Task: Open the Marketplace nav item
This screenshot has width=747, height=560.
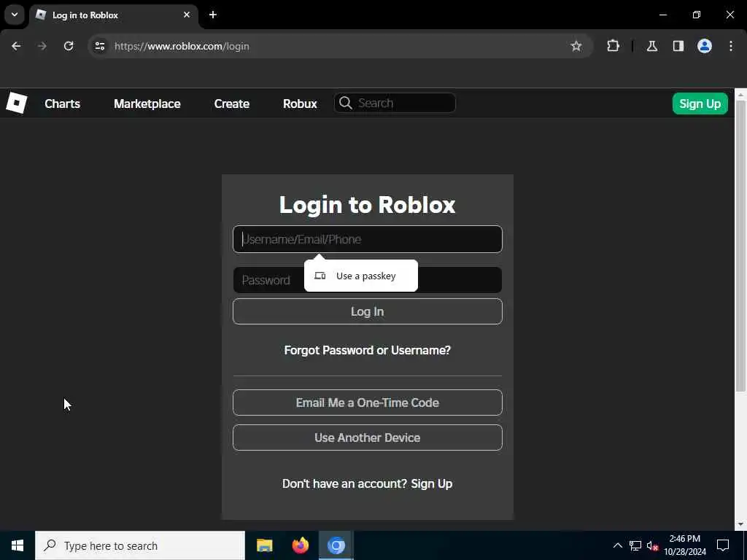Action: 147,104
